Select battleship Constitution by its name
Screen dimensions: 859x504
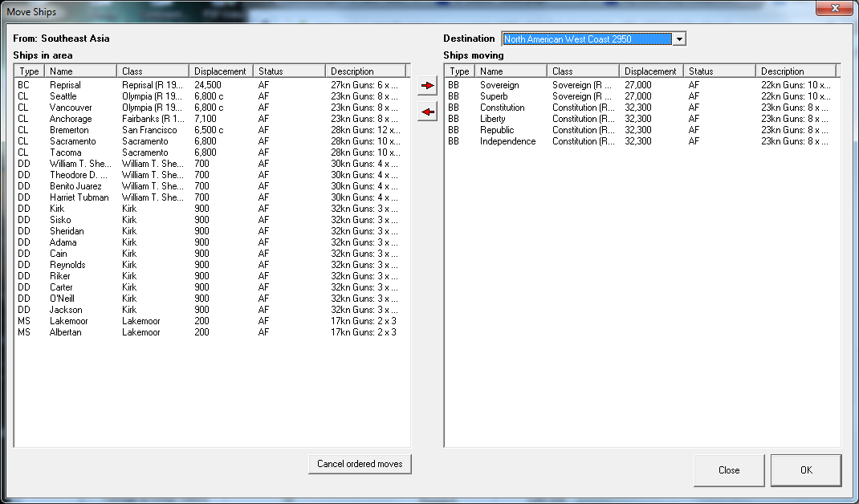click(x=502, y=108)
